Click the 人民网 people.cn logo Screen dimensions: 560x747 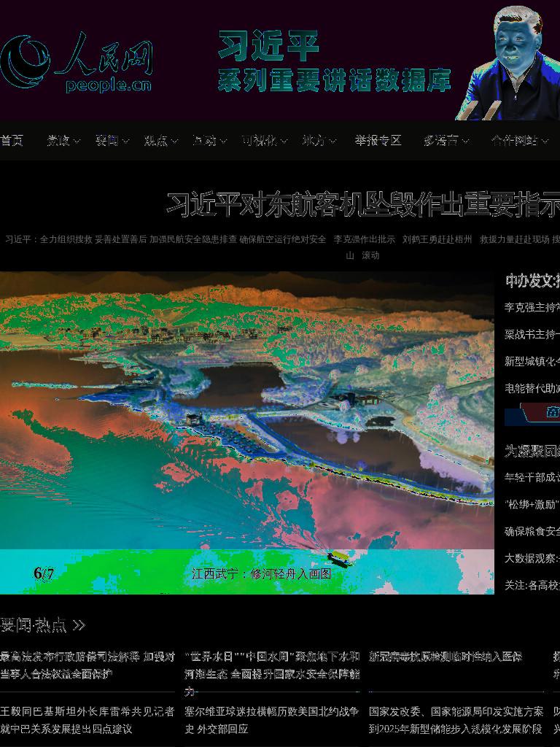point(76,63)
